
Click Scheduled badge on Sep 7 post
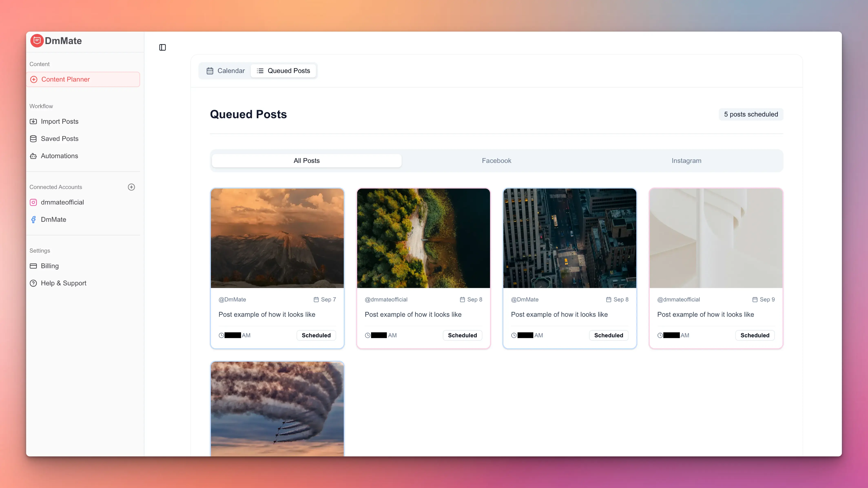(316, 335)
